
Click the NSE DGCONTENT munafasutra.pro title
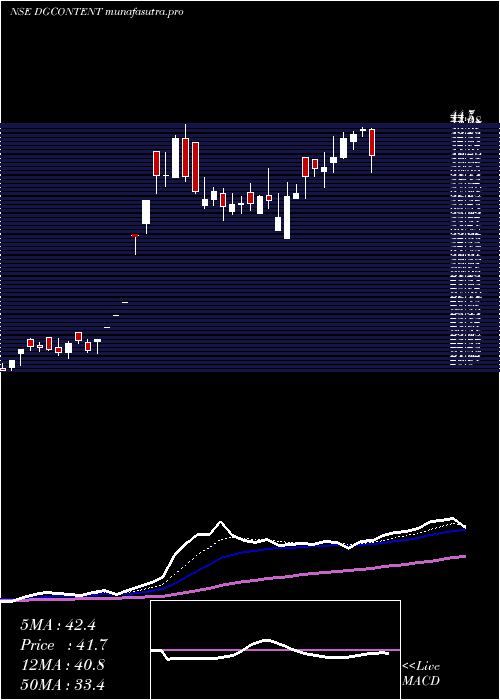pos(96,12)
